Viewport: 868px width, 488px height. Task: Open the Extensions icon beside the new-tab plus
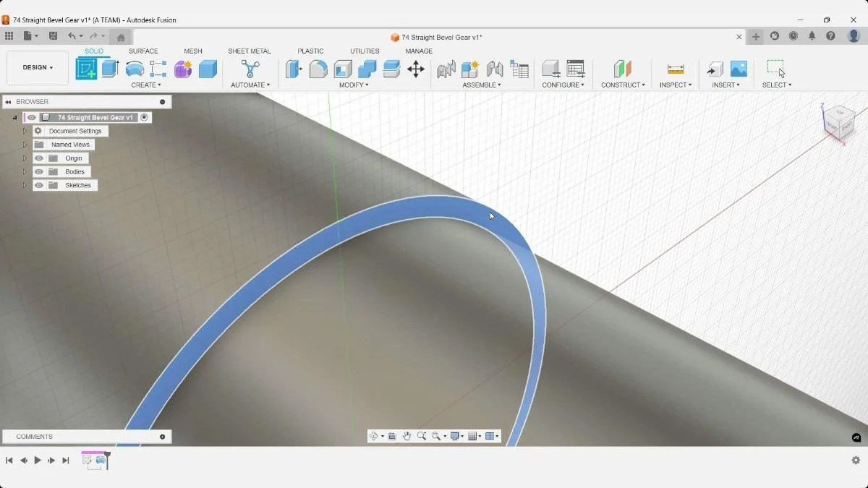[775, 36]
